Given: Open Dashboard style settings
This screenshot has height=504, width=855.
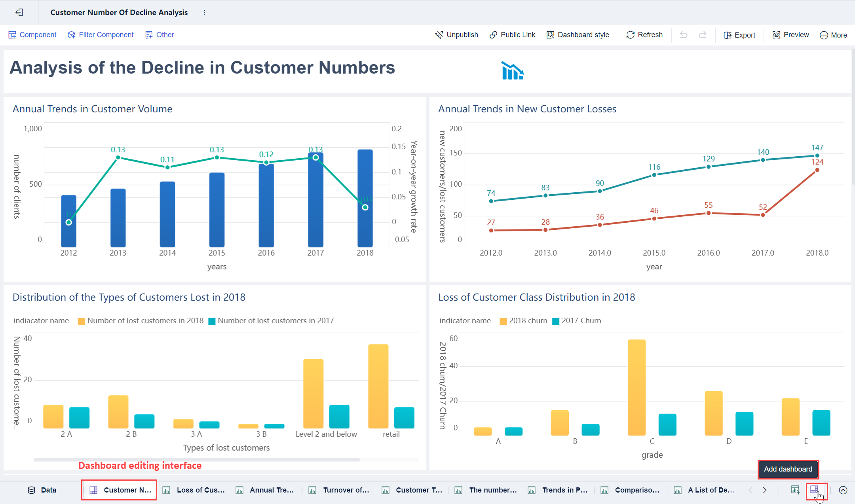Looking at the screenshot, I should coord(578,35).
